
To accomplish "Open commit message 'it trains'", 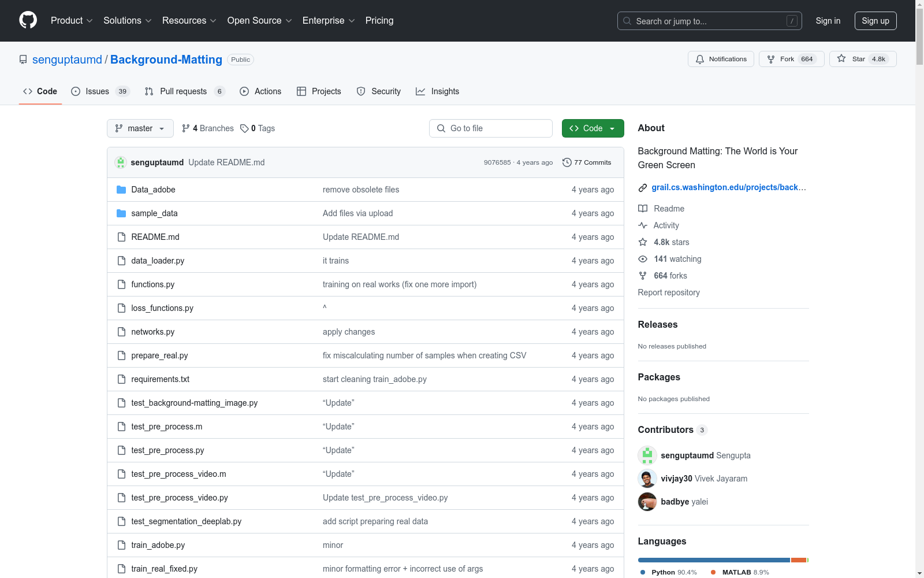I will click(x=336, y=261).
